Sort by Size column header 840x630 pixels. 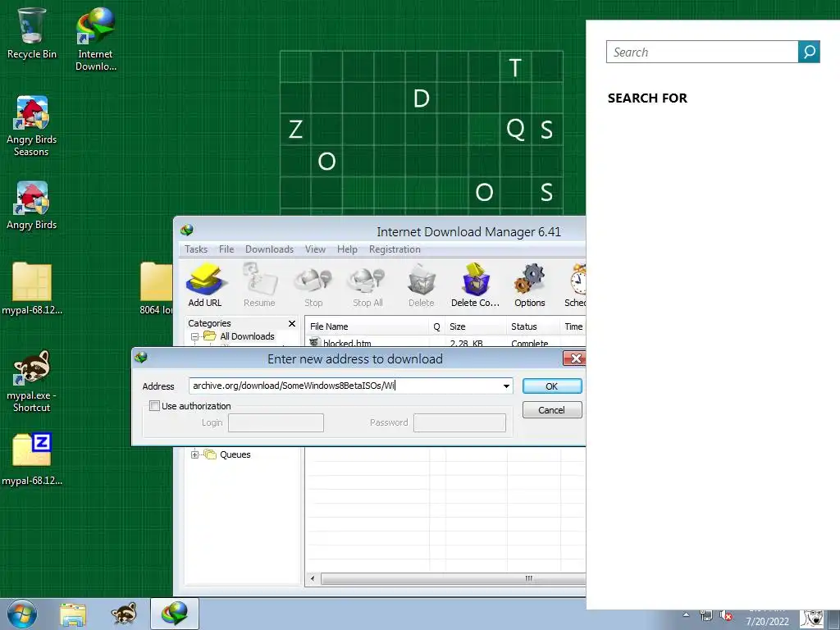pos(476,326)
